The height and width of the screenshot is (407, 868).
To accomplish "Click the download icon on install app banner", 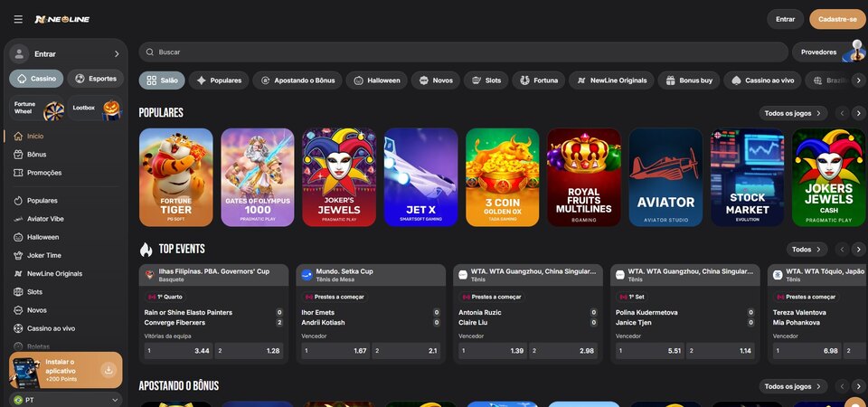I will (109, 370).
